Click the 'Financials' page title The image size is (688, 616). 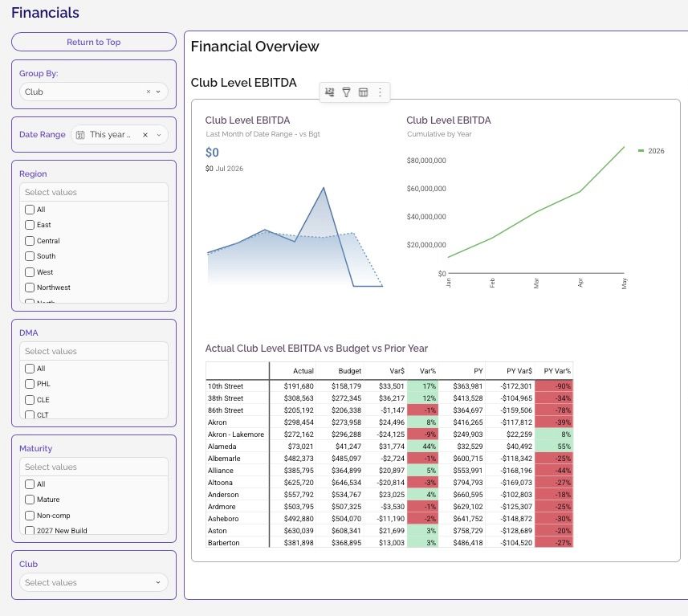pos(45,13)
